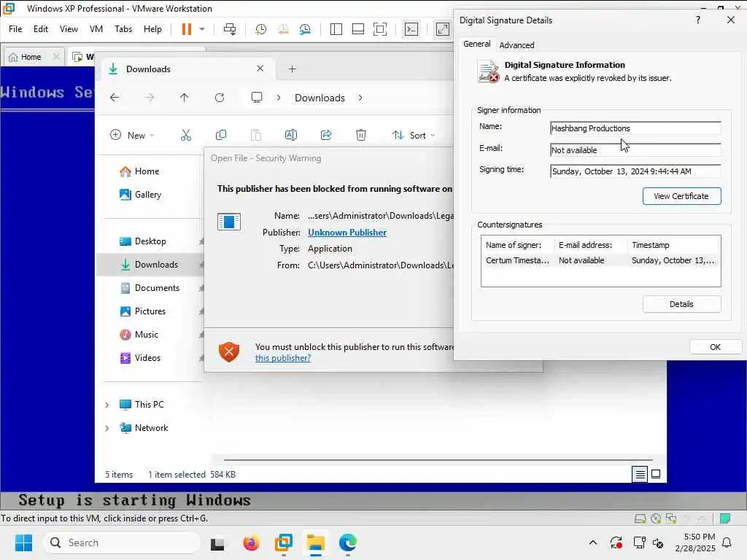Click the View Certificate button
Screen dimensions: 747x560
click(681, 196)
